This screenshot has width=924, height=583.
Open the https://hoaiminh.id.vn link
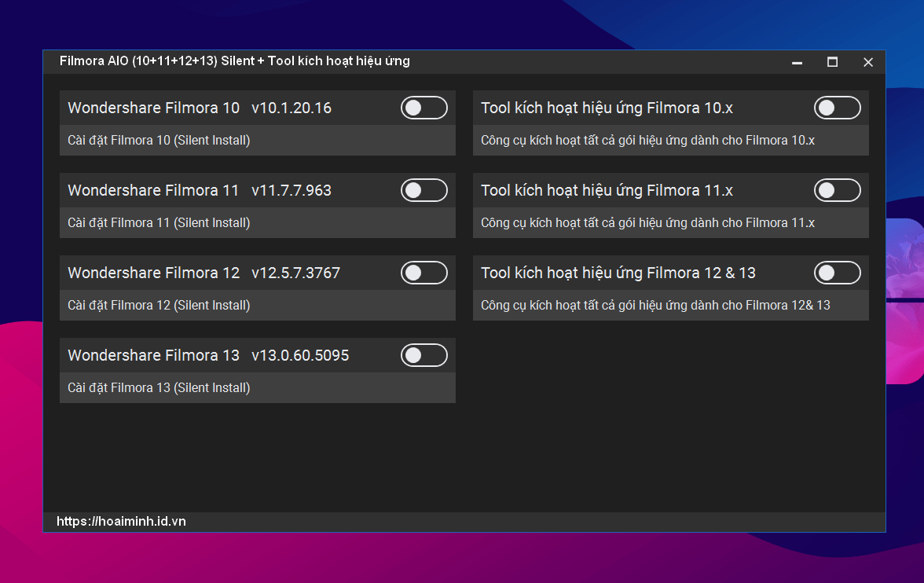point(121,521)
